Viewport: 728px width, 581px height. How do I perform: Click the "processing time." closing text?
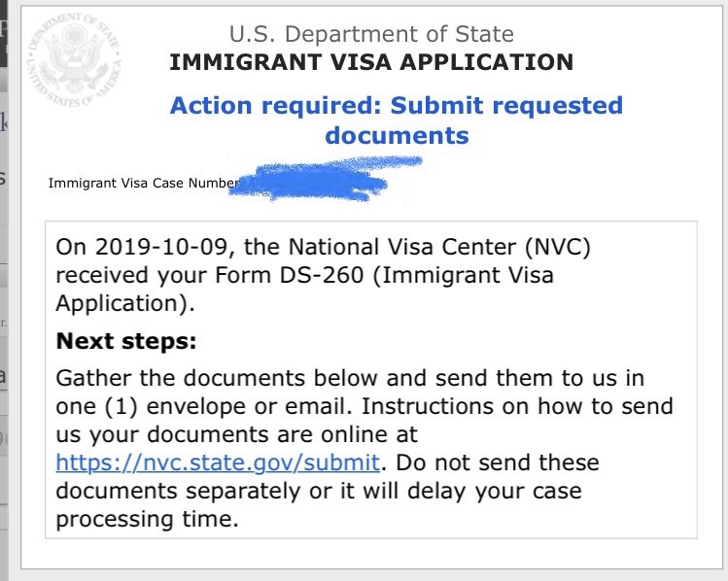146,518
